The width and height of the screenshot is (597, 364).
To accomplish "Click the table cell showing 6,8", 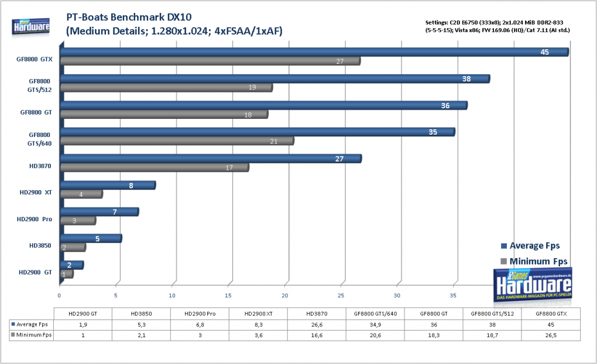I will (200, 325).
